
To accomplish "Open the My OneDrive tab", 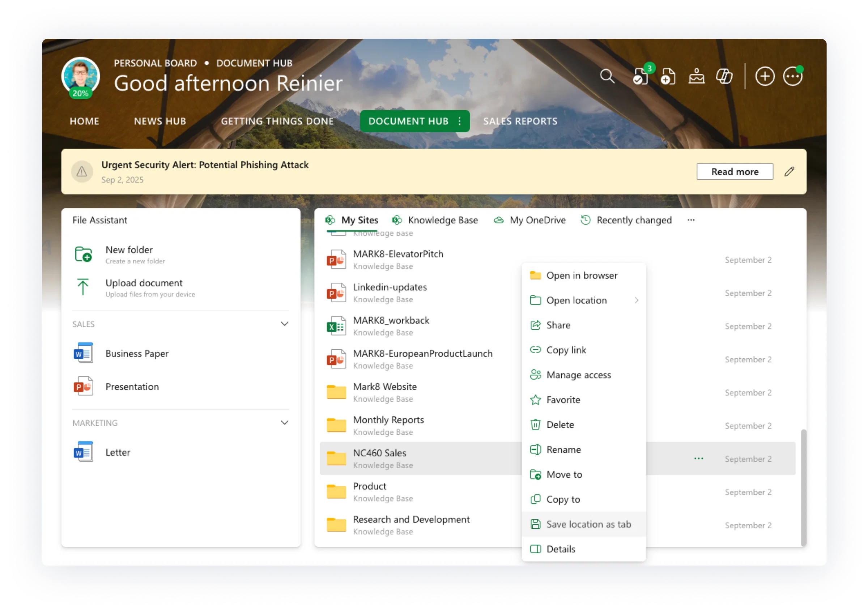I will 529,220.
